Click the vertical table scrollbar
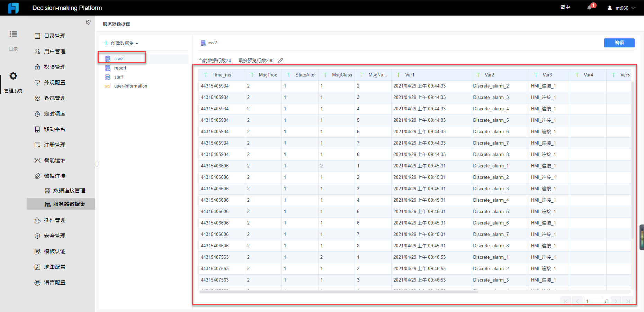This screenshot has height=312, width=644. (633, 160)
